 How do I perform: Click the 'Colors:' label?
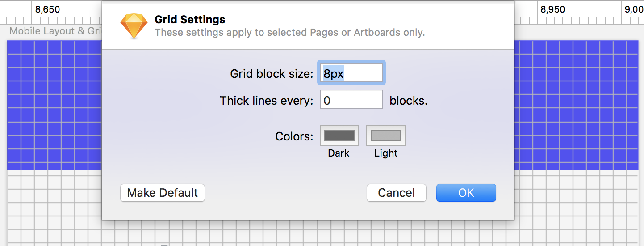pos(294,136)
